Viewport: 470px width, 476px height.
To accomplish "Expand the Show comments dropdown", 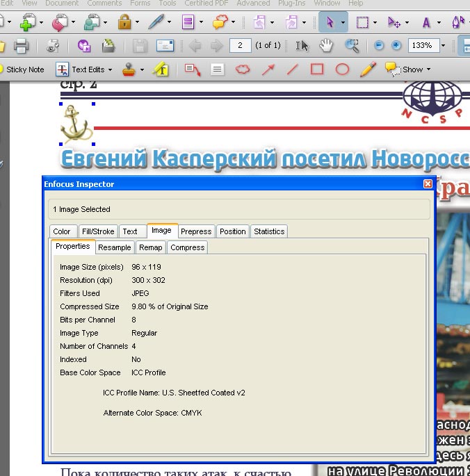I will pos(429,69).
